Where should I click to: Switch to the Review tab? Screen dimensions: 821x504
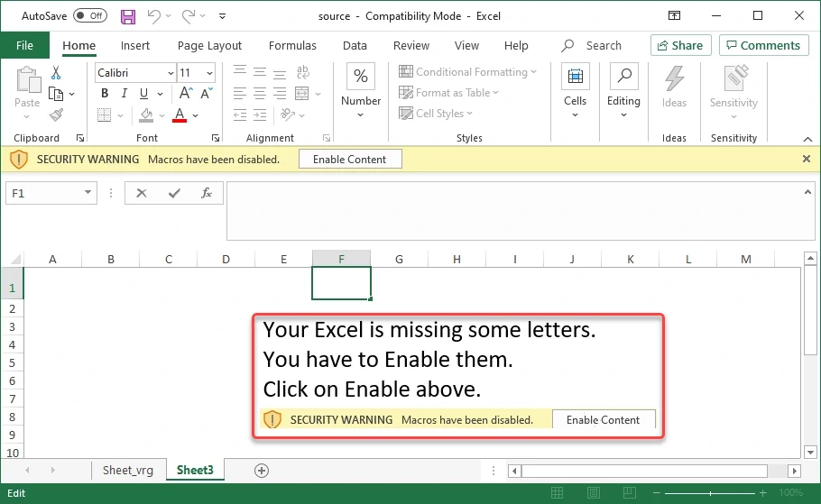pyautogui.click(x=411, y=46)
